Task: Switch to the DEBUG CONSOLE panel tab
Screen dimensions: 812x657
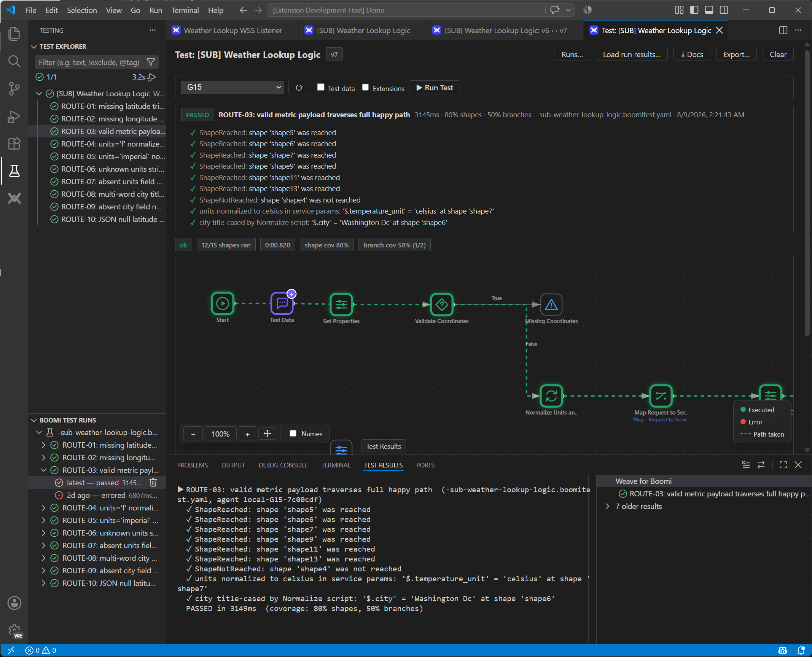Action: (283, 465)
